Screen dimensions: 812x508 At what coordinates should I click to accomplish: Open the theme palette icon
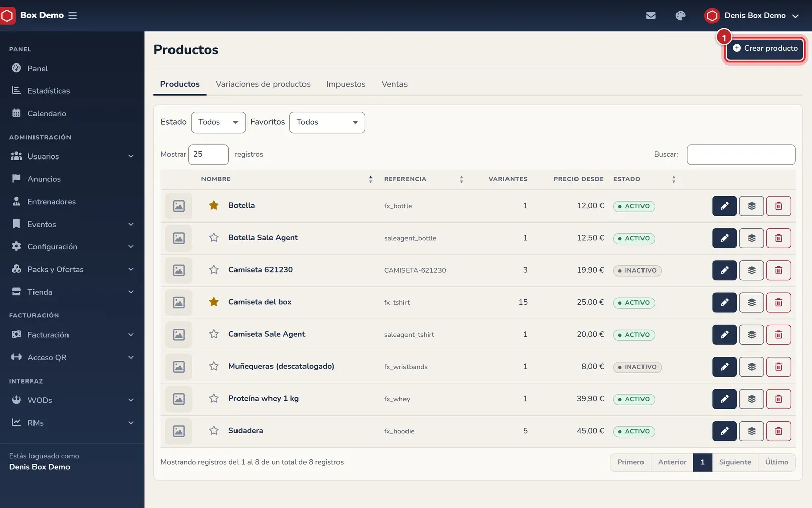click(681, 16)
